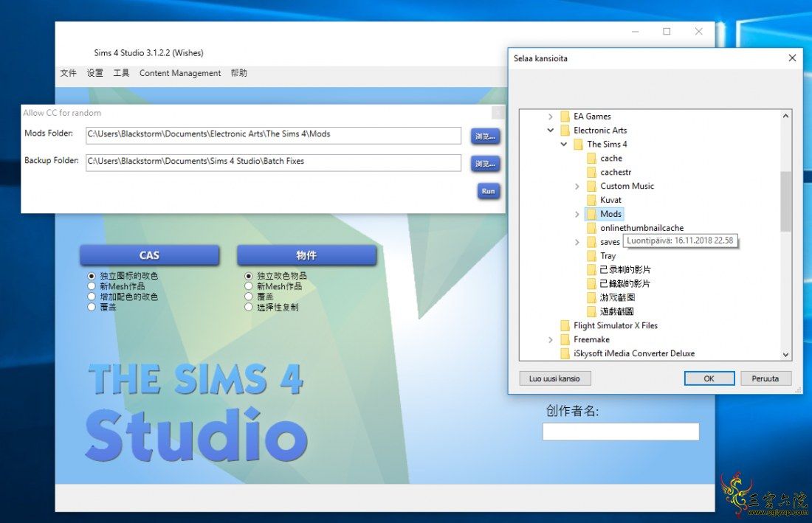The height and width of the screenshot is (523, 812).
Task: Click the CAS button
Action: coord(149,255)
